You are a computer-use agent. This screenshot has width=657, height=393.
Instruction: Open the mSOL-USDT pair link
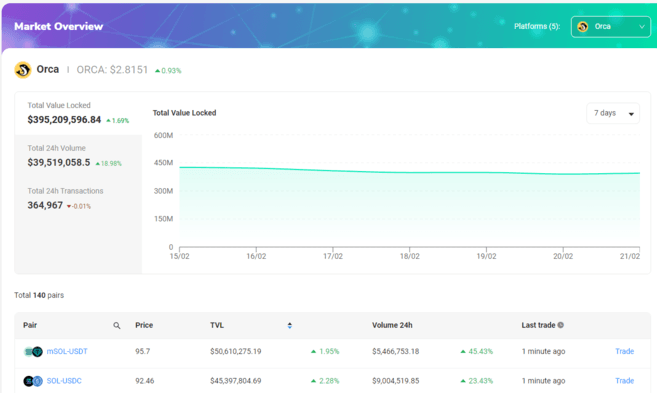(67, 352)
